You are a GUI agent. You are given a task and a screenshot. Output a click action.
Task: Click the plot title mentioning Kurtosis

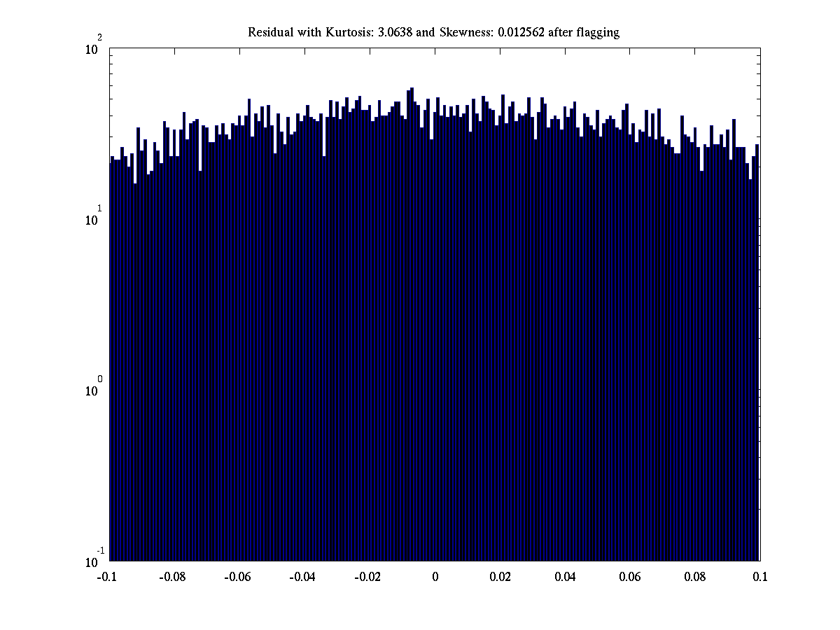tap(433, 32)
